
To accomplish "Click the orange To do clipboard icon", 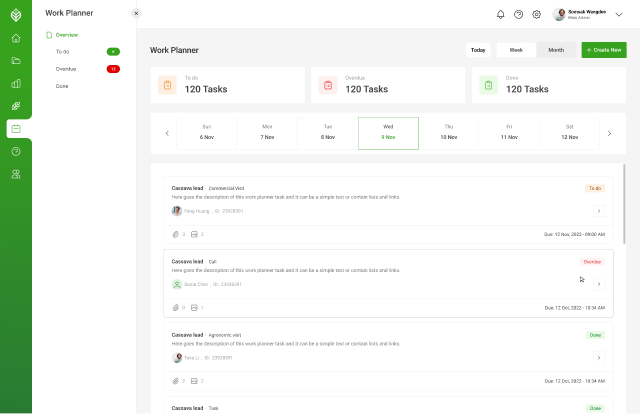I will [x=167, y=85].
